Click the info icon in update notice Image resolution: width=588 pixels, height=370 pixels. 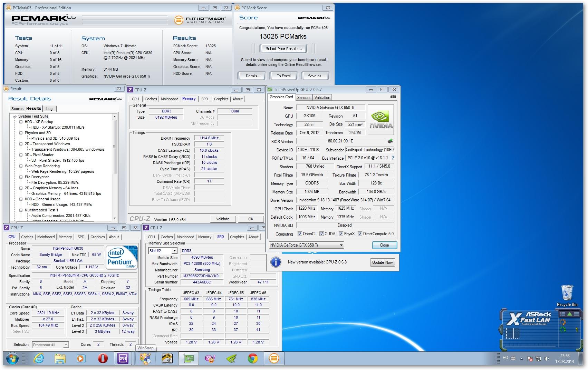coord(276,262)
